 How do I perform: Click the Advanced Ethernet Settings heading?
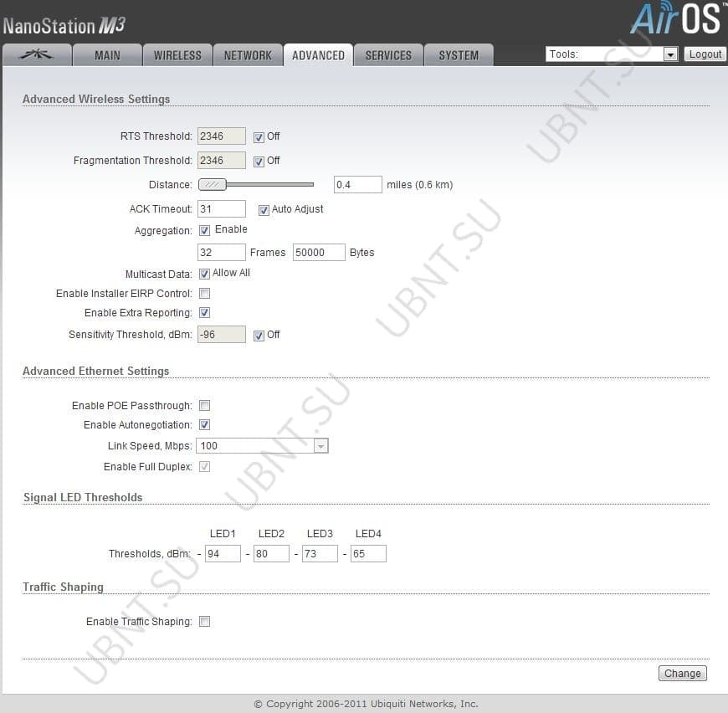(x=95, y=371)
